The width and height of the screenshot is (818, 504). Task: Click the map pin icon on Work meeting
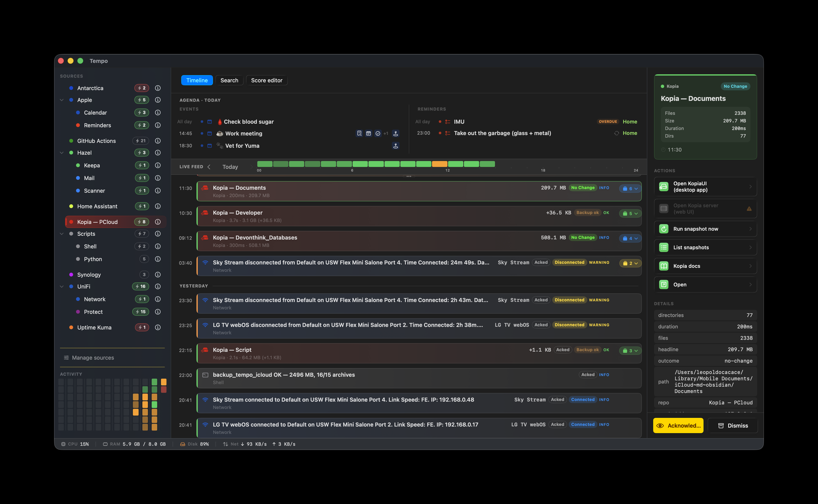396,133
